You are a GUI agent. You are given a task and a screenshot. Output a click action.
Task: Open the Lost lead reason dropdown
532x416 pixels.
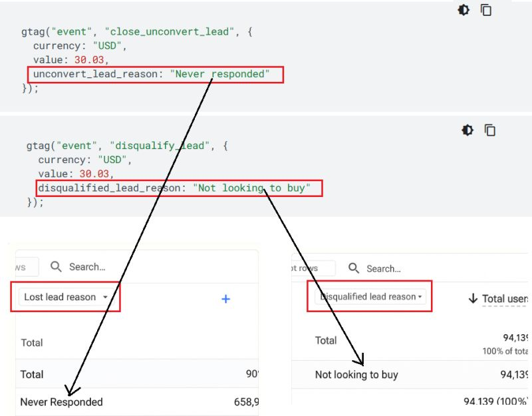pyautogui.click(x=65, y=297)
